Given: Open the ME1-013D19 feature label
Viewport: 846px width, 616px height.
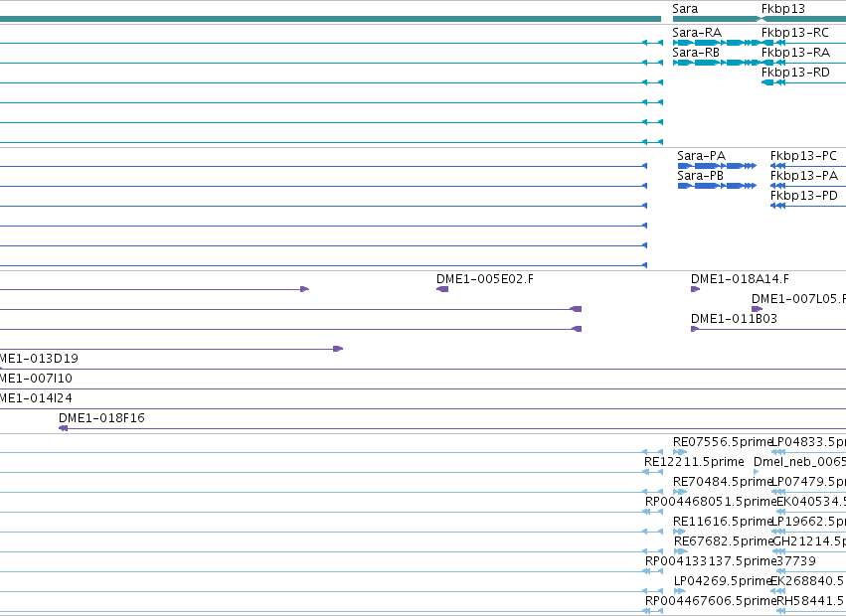Looking at the screenshot, I should (39, 359).
